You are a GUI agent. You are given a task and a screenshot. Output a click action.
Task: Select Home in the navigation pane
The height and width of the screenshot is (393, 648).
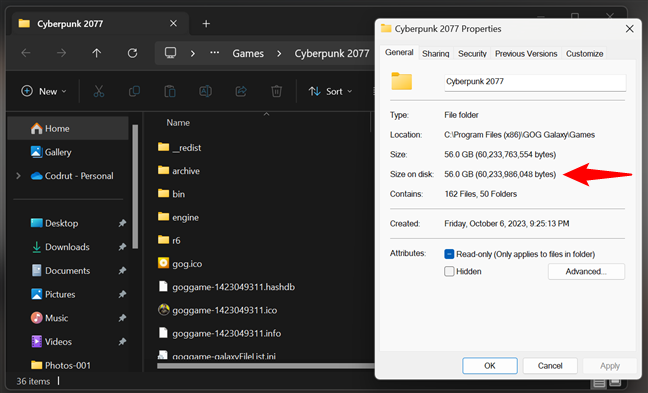point(68,129)
